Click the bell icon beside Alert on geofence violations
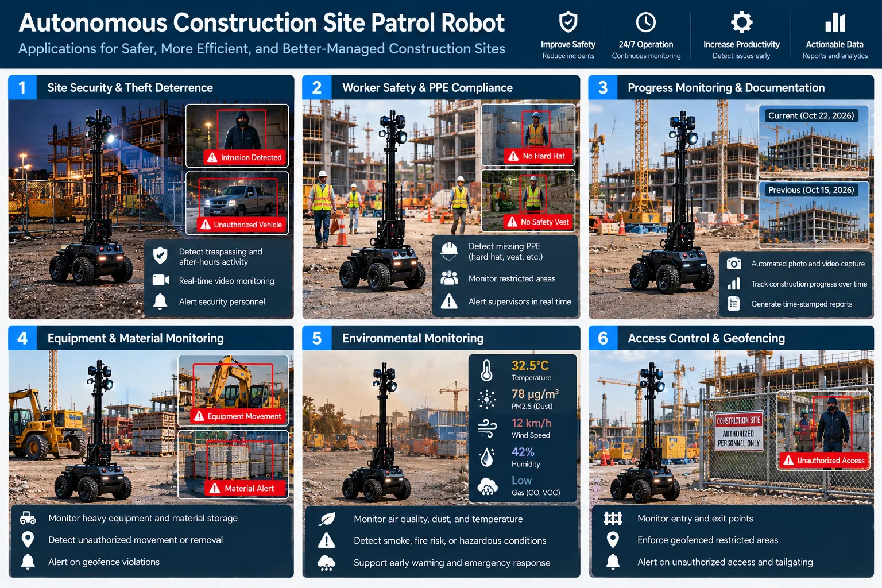 (28, 562)
